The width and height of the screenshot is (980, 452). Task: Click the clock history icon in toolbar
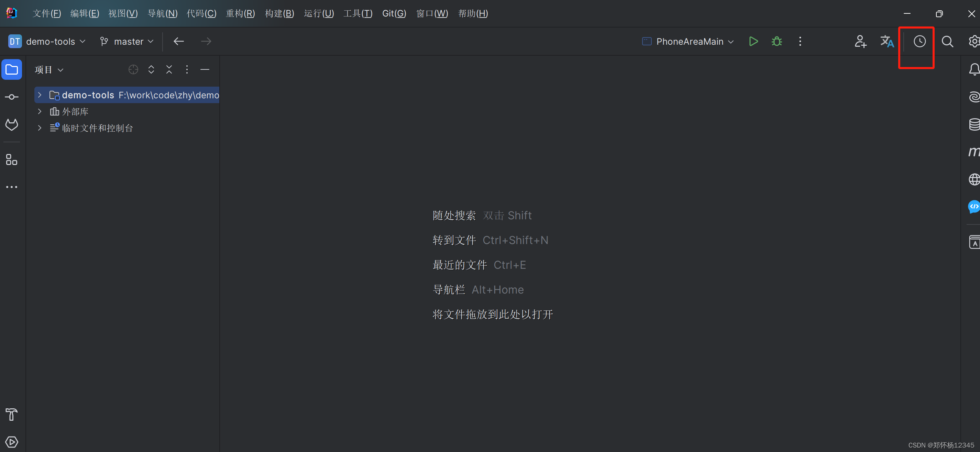click(x=919, y=41)
